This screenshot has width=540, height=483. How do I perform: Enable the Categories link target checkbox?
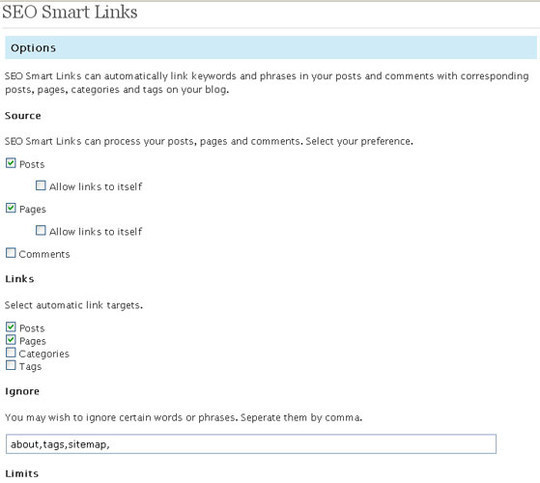click(11, 352)
